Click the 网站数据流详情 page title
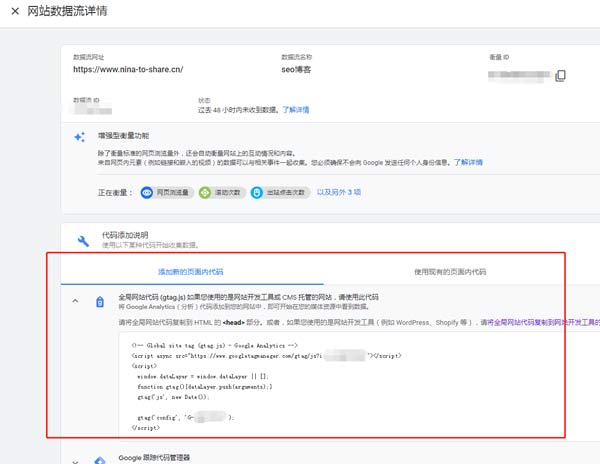Viewport: 600px width, 464px height. (x=67, y=11)
